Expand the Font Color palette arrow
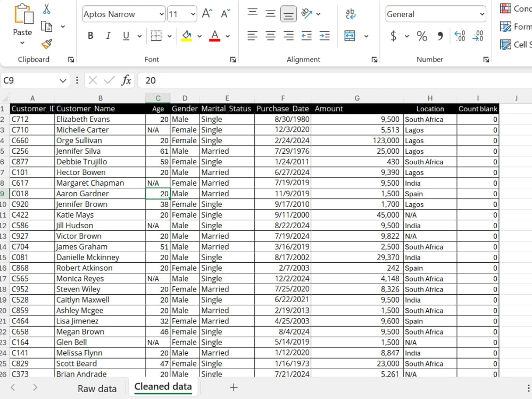Screen dimensions: 532x399 (x=228, y=36)
